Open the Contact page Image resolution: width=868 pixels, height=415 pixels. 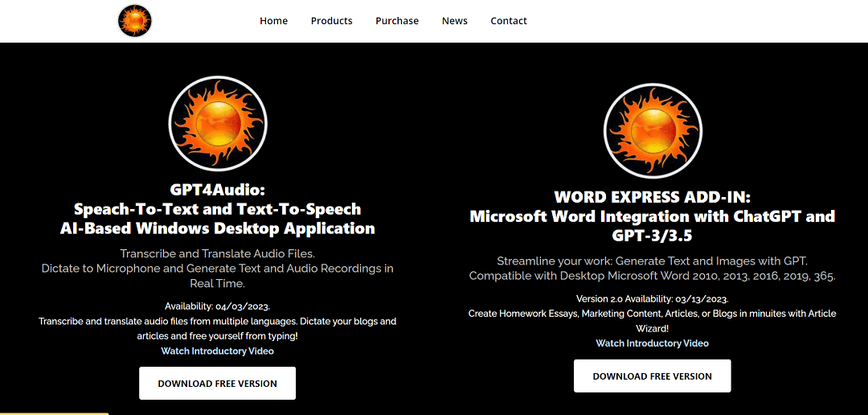[x=509, y=21]
